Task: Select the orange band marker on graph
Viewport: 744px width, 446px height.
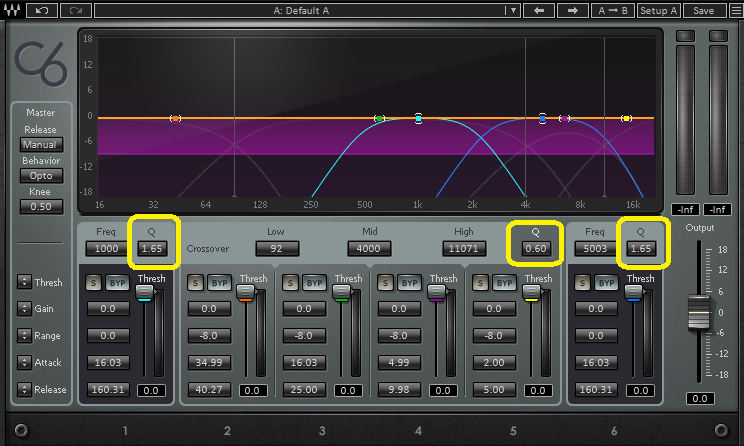Action: point(175,118)
